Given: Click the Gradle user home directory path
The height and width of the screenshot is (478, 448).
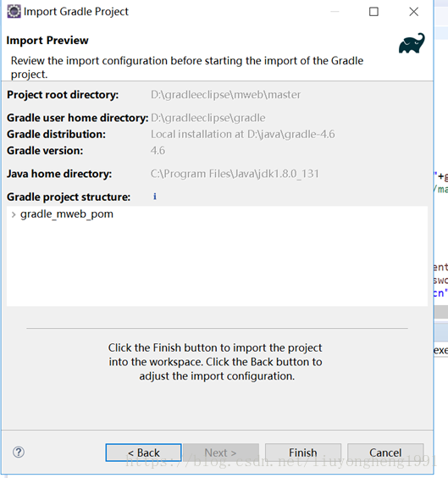Looking at the screenshot, I should coord(208,118).
